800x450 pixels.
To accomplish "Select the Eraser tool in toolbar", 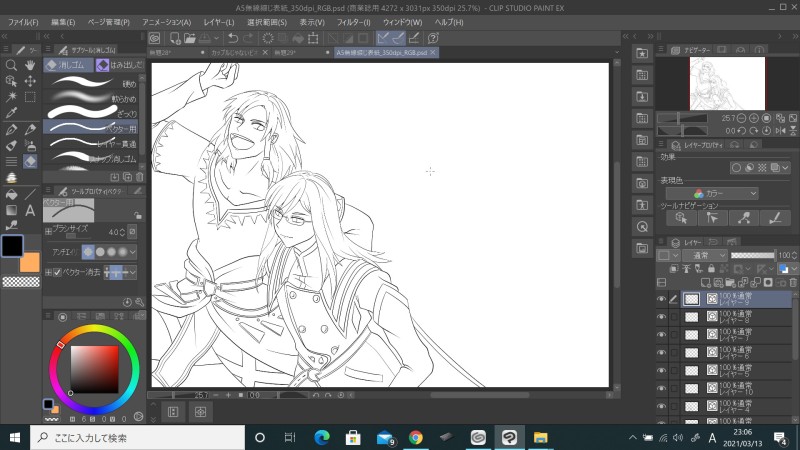I will (x=30, y=161).
